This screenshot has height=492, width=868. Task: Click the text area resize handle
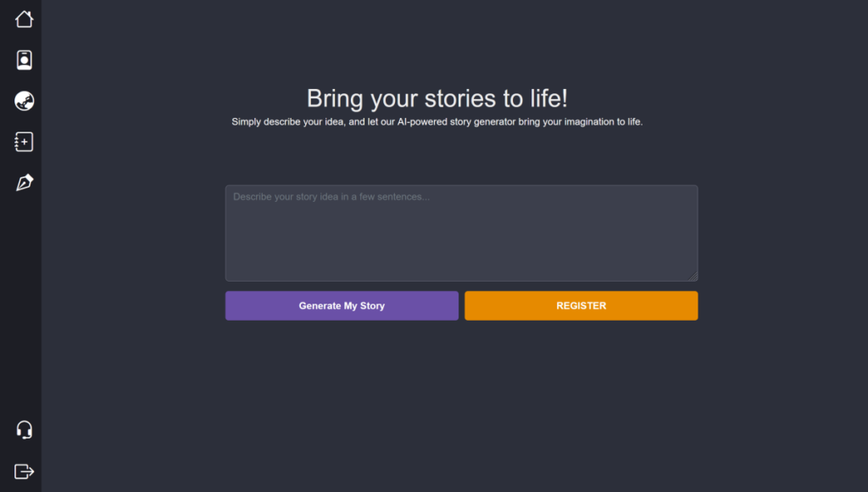tap(693, 276)
